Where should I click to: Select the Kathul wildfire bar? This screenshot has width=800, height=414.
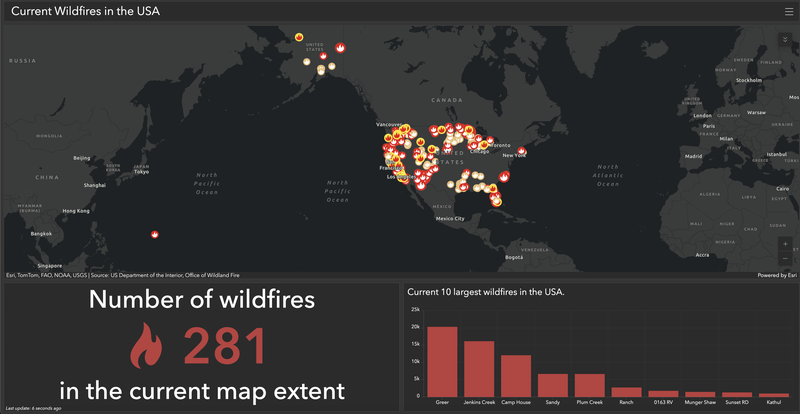click(x=773, y=395)
